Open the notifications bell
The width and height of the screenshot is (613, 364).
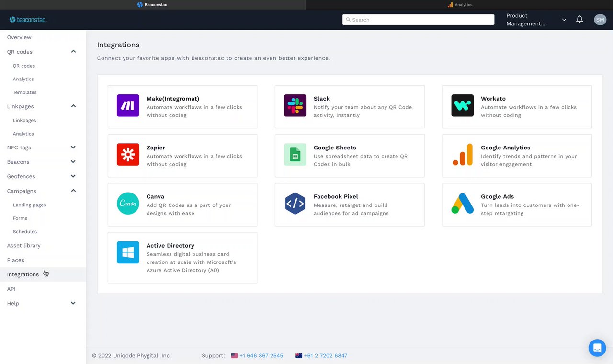(x=579, y=20)
